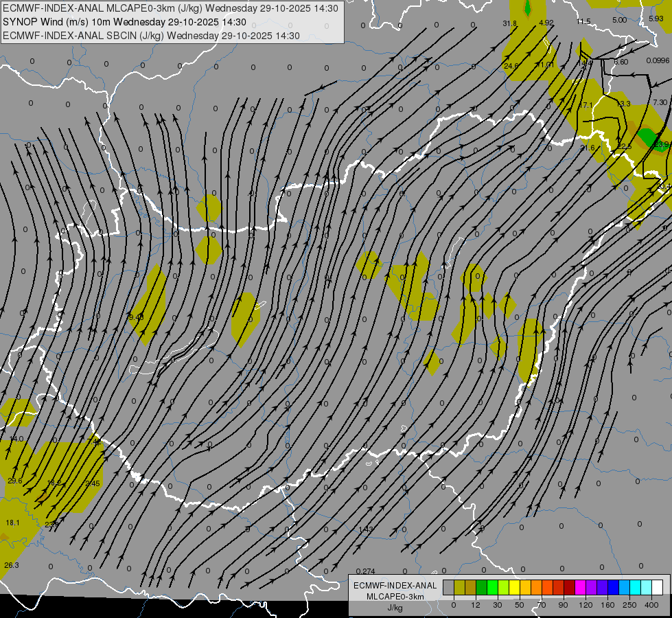The image size is (672, 618).
Task: Pick the white legend swatch
Action: click(658, 588)
